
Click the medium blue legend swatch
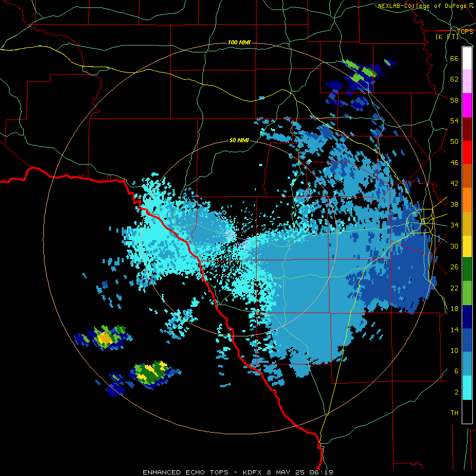[x=467, y=340]
